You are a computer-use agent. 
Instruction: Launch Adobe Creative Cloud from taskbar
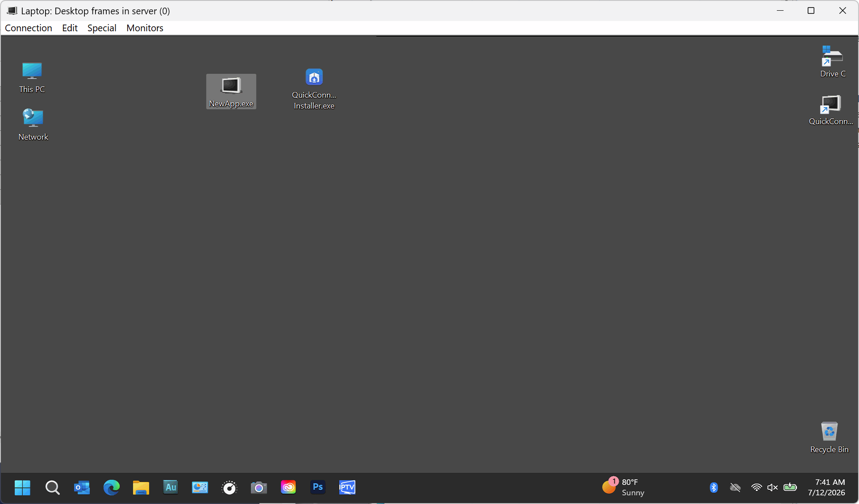coord(288,487)
